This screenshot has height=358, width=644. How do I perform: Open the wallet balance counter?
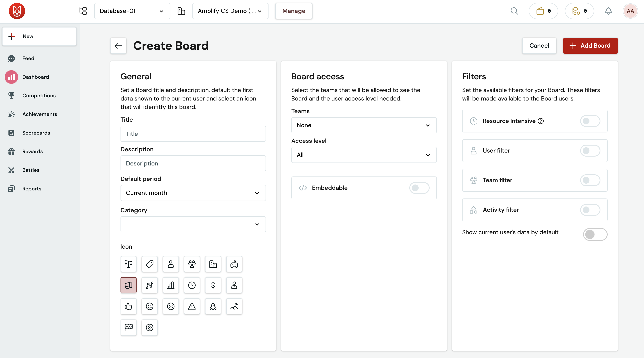pos(543,11)
